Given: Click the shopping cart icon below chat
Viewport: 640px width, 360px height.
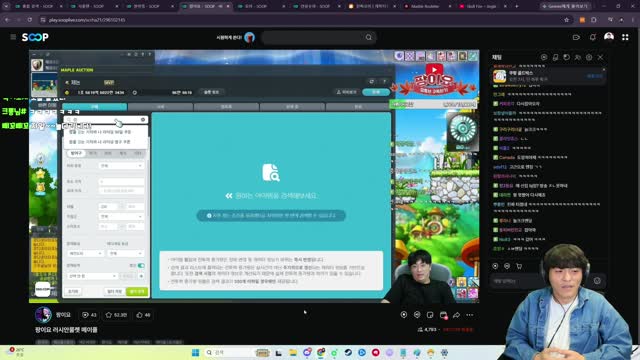Looking at the screenshot, I should [x=519, y=266].
